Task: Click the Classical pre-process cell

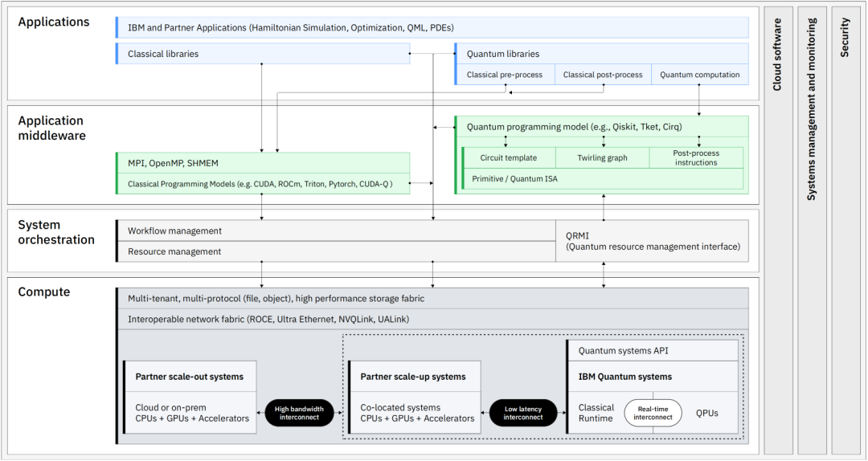Action: (x=505, y=75)
